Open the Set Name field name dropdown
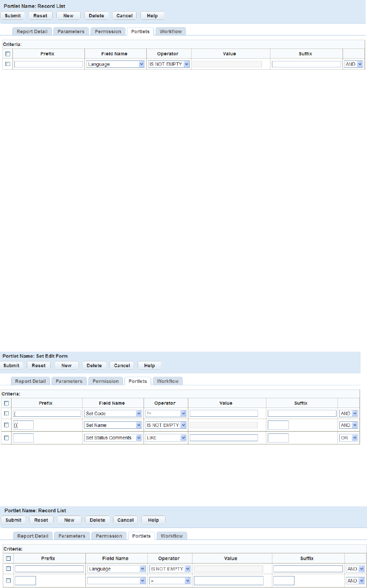 click(113, 425)
